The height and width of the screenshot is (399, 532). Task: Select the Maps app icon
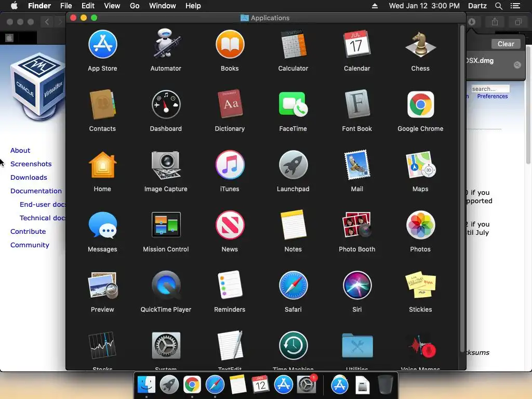420,165
